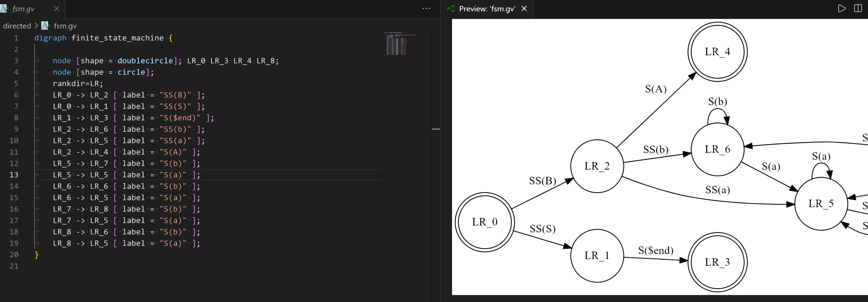Run the preview using the play icon
Image resolution: width=868 pixels, height=302 pixels.
coord(842,9)
